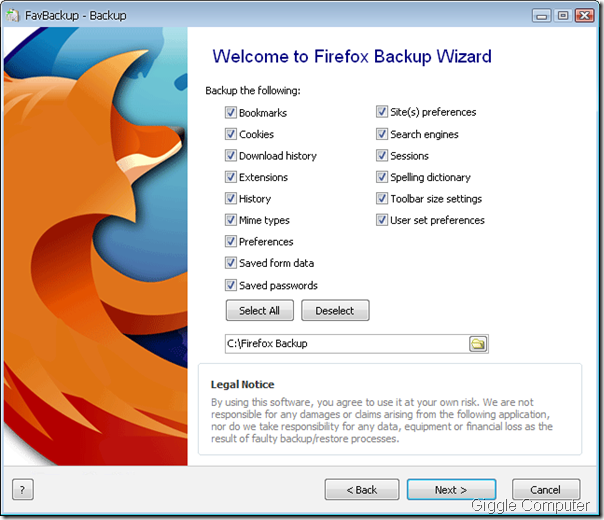Toggle the Cookies checkbox
The height and width of the screenshot is (520, 604).
(230, 134)
